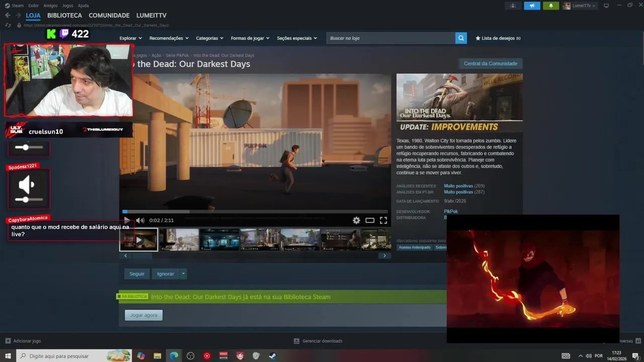The height and width of the screenshot is (362, 644).
Task: Switch to the LOJA tab
Action: [33, 16]
